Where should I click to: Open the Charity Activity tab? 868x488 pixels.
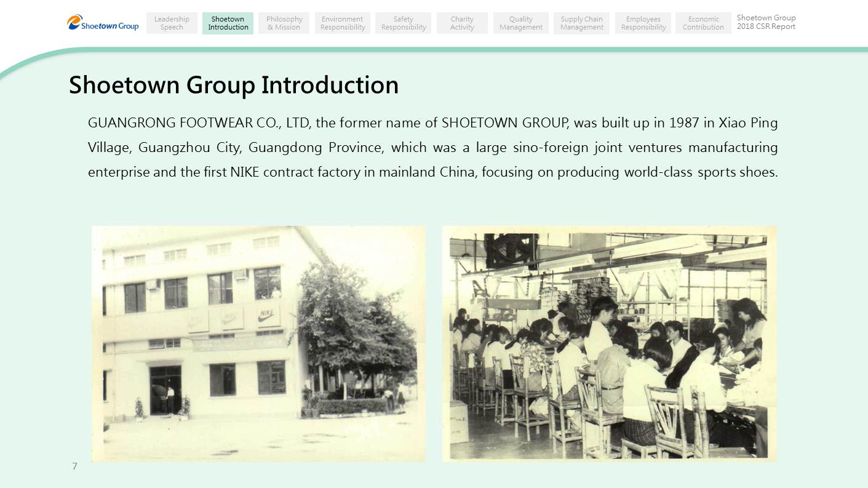coord(462,23)
